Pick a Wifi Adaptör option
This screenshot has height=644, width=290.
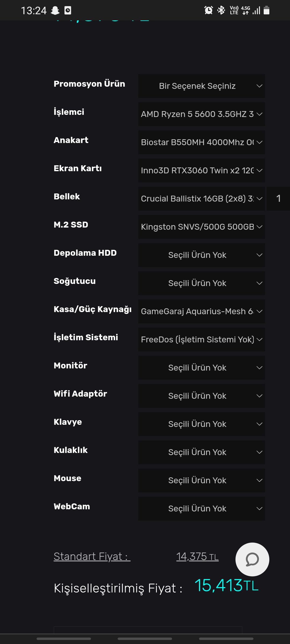point(201,396)
